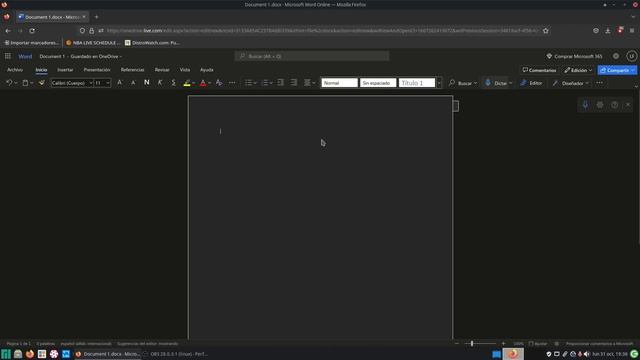Decrease font size with small A
This screenshot has height=360, width=640.
pos(133,83)
